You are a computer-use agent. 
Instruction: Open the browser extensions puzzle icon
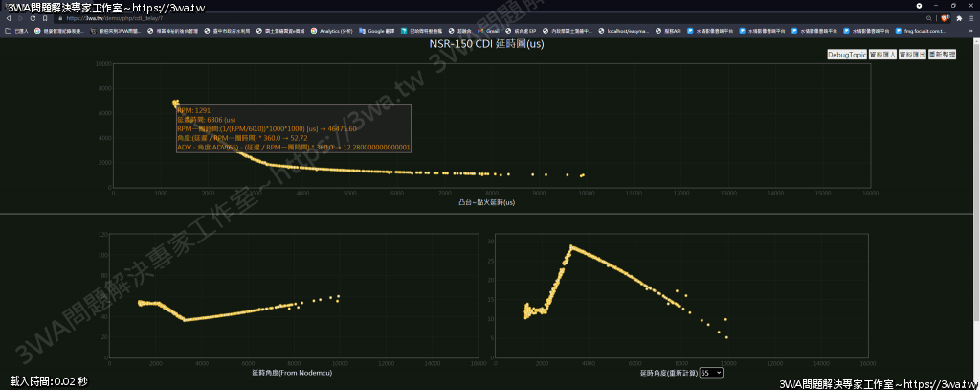(959, 17)
